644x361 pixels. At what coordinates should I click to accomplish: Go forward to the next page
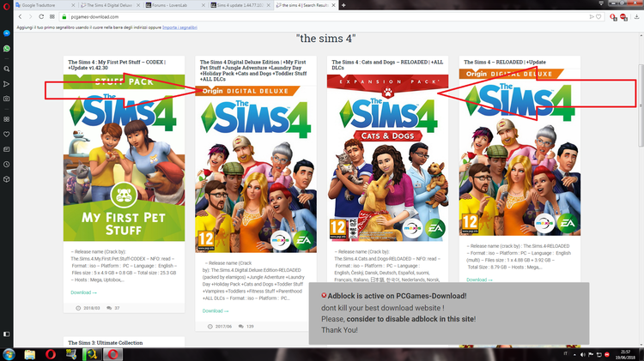coord(30,17)
